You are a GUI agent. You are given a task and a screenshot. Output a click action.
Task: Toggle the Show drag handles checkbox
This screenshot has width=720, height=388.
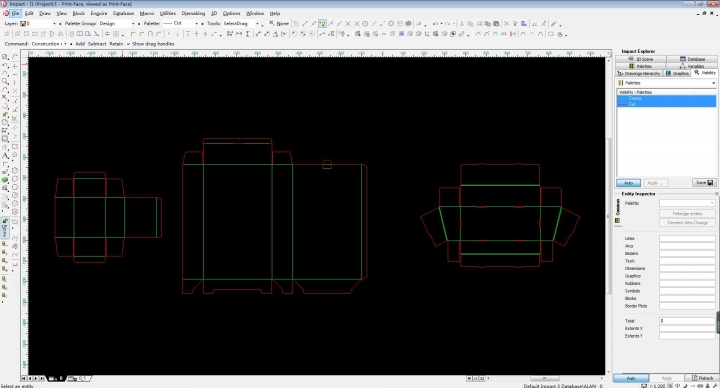pos(129,44)
